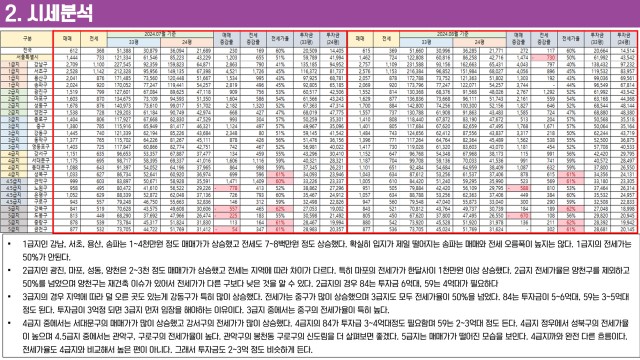Click the '227,545' value in 강남구 row
Image resolution: width=640 pixels, height=360 pixels.
point(123,64)
